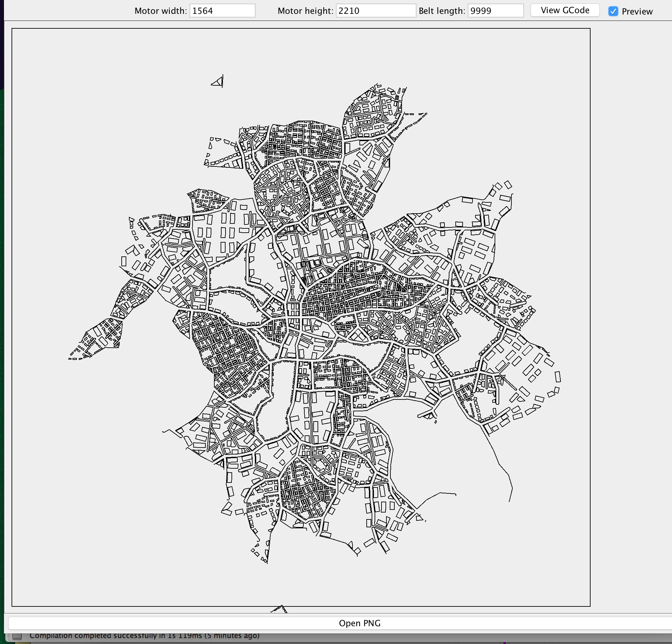Focus the Motor height input field
The image size is (672, 644).
coord(376,11)
